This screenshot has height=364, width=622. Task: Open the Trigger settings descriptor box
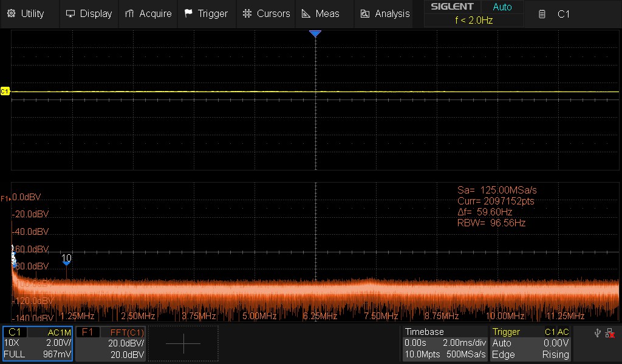coord(530,343)
